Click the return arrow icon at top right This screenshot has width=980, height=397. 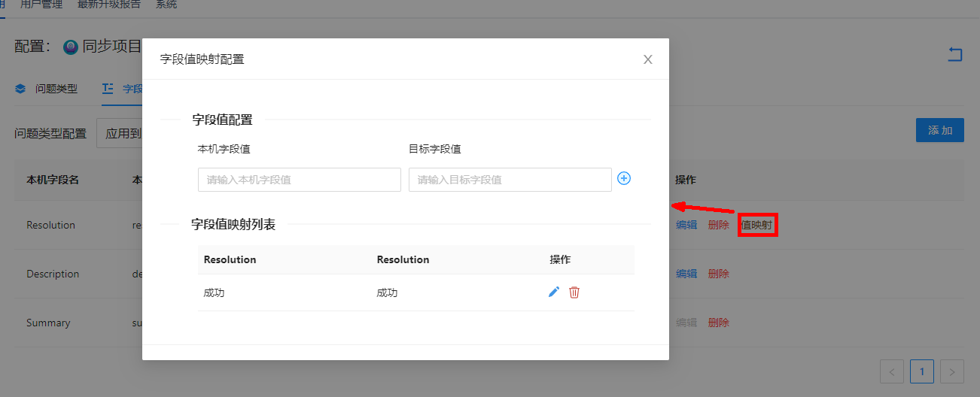click(x=954, y=53)
